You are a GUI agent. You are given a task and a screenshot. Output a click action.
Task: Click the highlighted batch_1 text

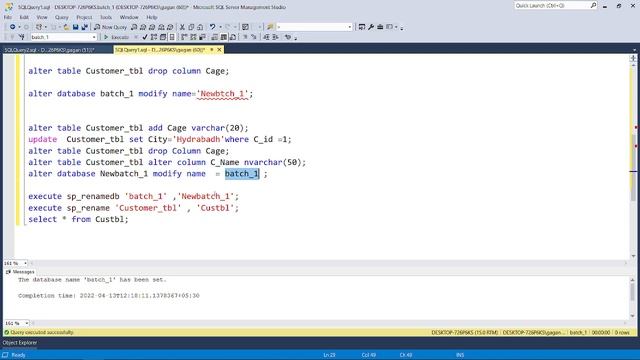(242, 174)
